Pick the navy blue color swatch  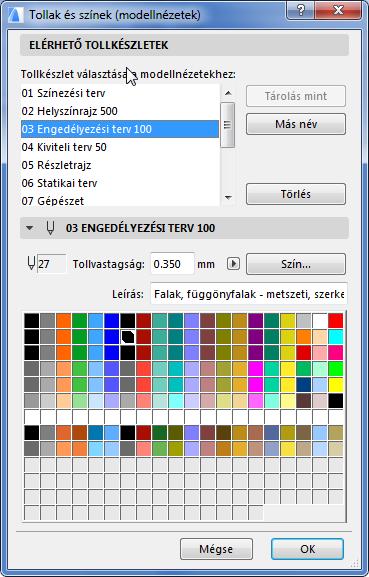point(304,385)
